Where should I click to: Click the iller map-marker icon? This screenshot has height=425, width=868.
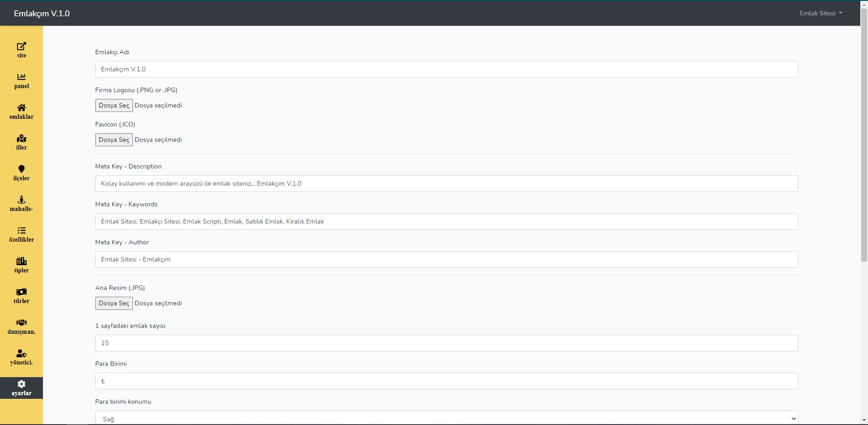point(21,138)
